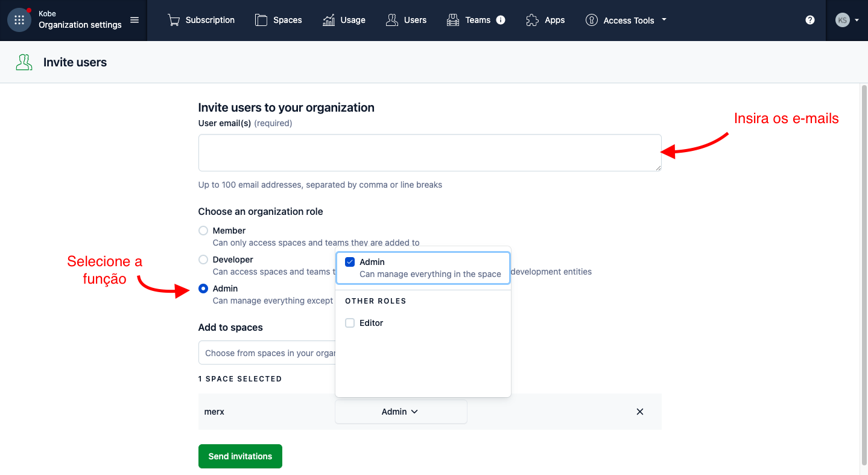Click the User email(s) text area
The height and width of the screenshot is (475, 868).
coord(429,153)
